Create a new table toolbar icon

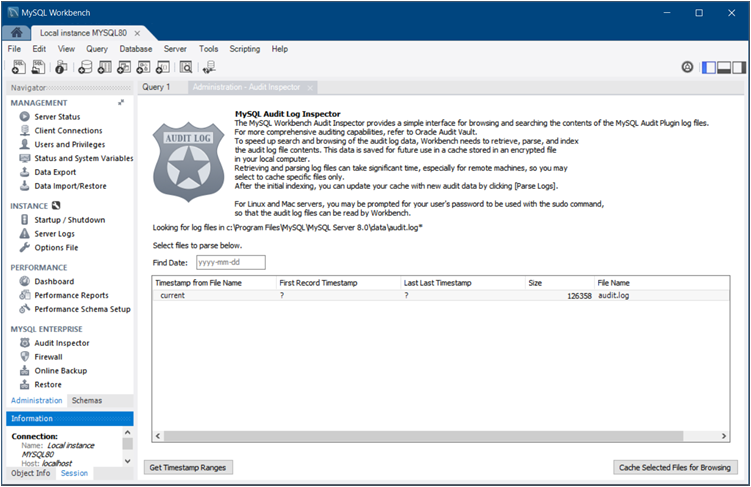[104, 67]
